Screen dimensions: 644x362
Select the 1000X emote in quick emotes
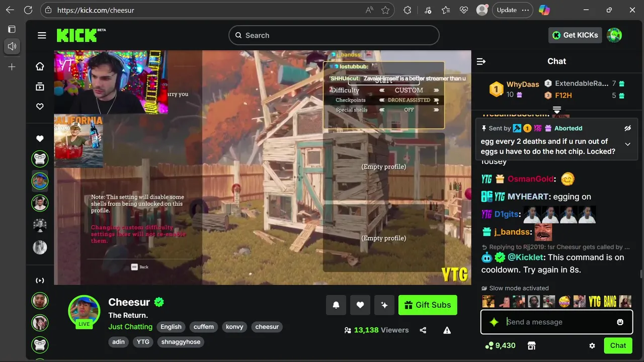pyautogui.click(x=565, y=301)
